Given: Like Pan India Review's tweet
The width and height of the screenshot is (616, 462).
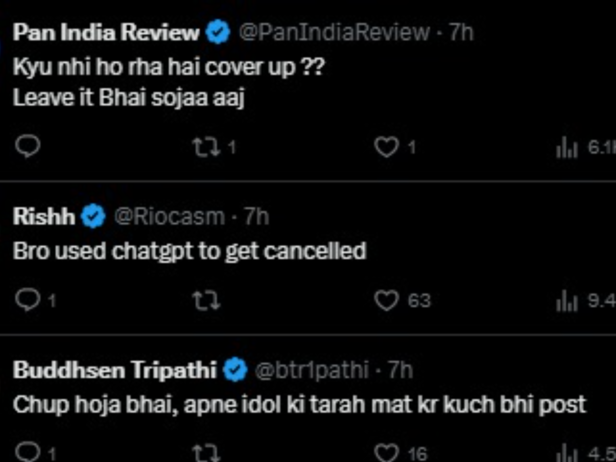Looking at the screenshot, I should coord(386,147).
